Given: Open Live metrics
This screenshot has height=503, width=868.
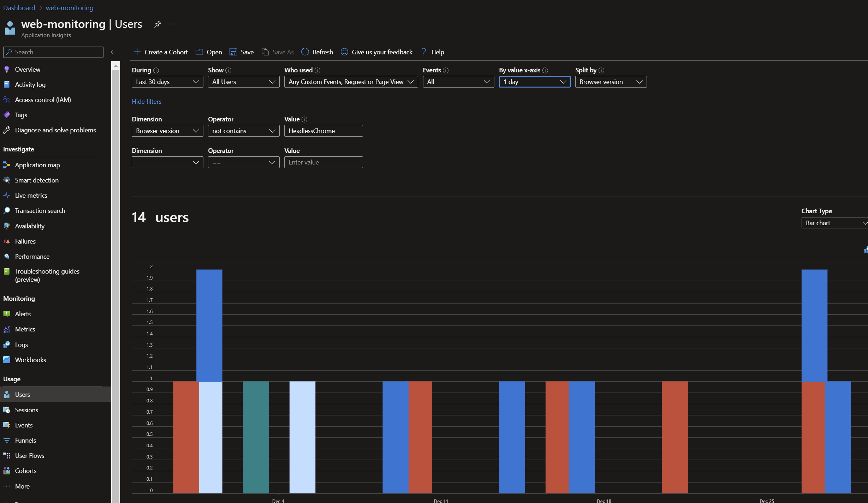Looking at the screenshot, I should (31, 195).
